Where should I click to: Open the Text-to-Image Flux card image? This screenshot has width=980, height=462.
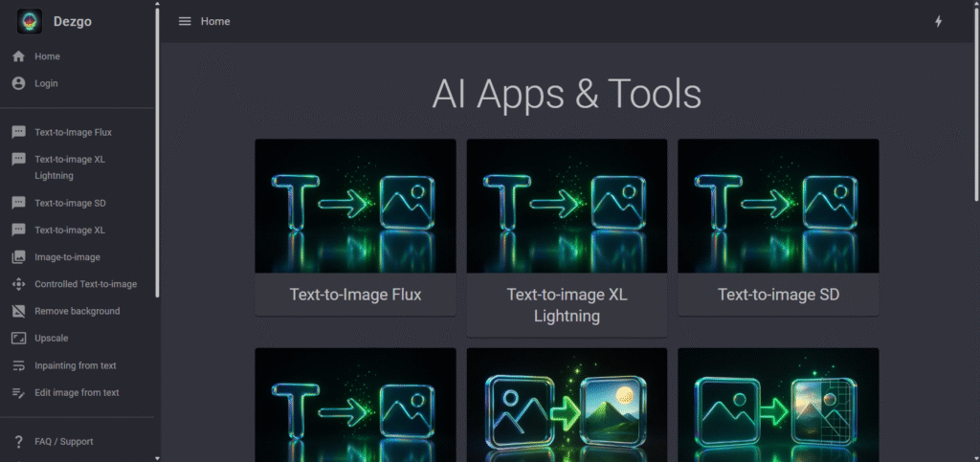coord(356,206)
